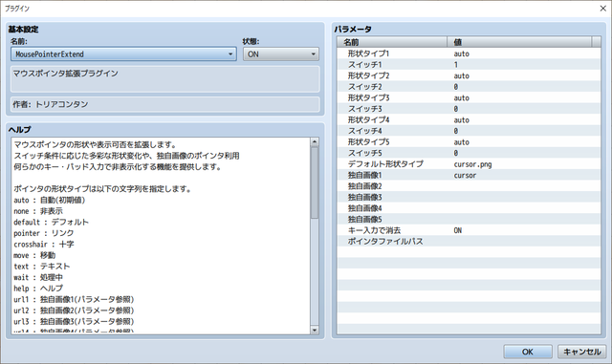Click the OK button
The image size is (612, 364).
point(527,352)
